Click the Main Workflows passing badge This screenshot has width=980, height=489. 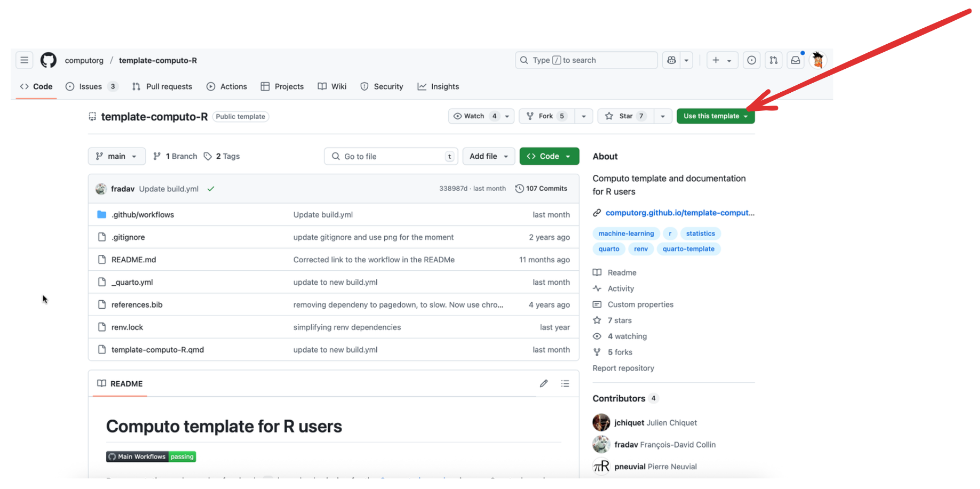click(x=151, y=456)
